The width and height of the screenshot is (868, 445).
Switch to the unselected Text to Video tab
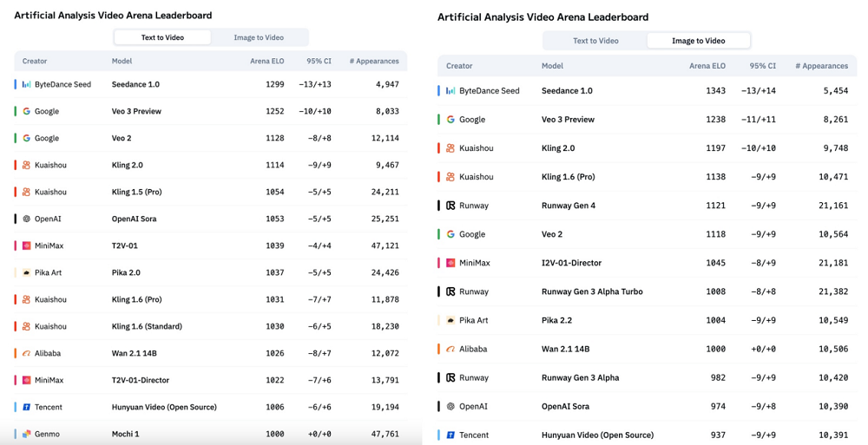pos(595,41)
